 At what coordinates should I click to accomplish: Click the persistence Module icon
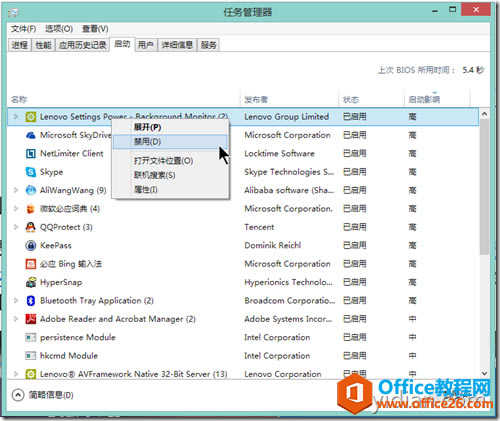tap(31, 337)
